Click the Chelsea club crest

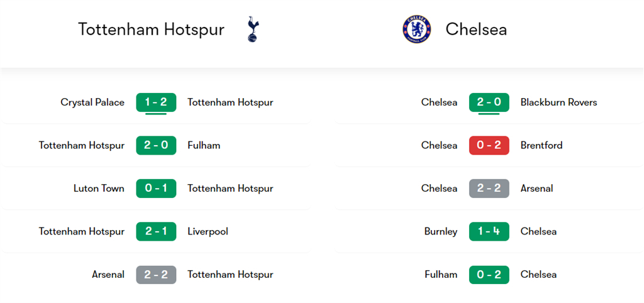coord(417,30)
